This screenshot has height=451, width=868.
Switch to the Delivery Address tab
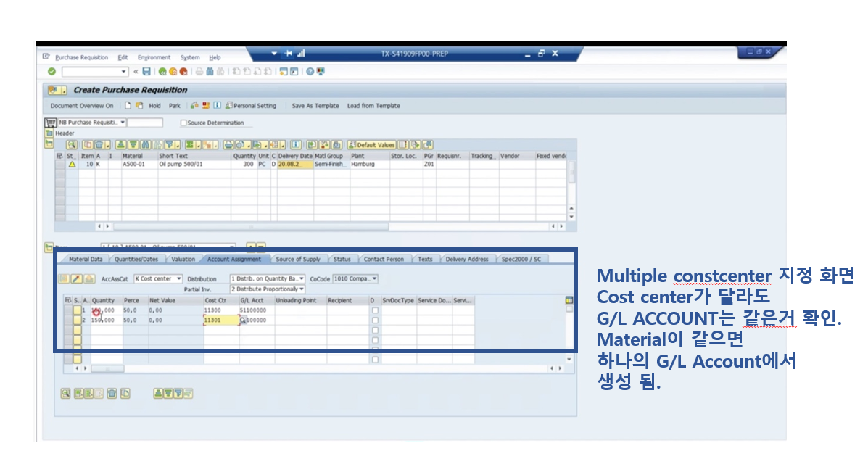point(467,259)
